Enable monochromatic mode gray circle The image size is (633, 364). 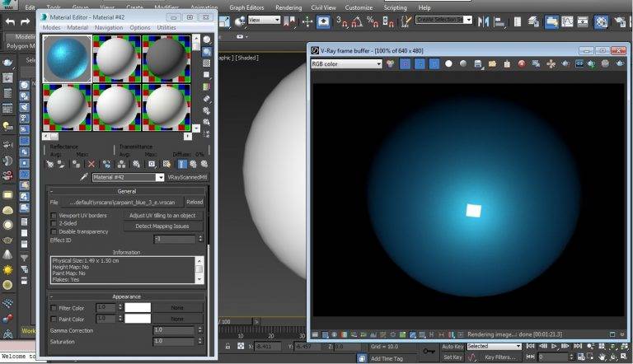[x=463, y=63]
